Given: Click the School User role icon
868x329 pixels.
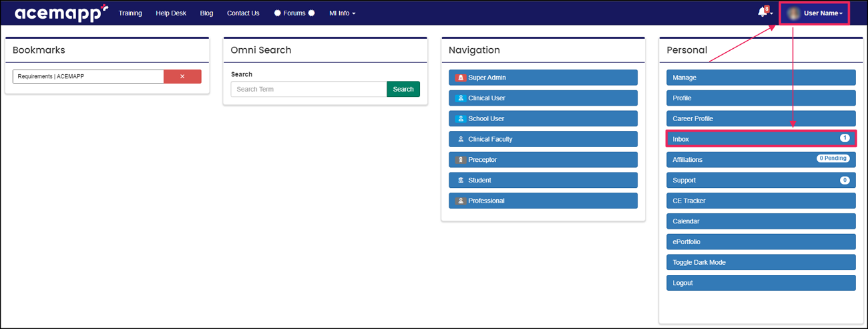Looking at the screenshot, I should [x=460, y=119].
